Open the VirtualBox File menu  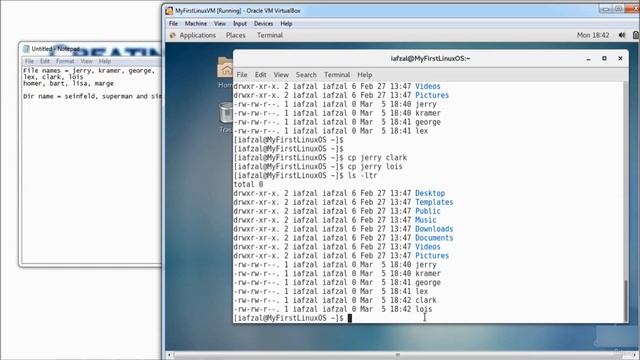coord(173,24)
